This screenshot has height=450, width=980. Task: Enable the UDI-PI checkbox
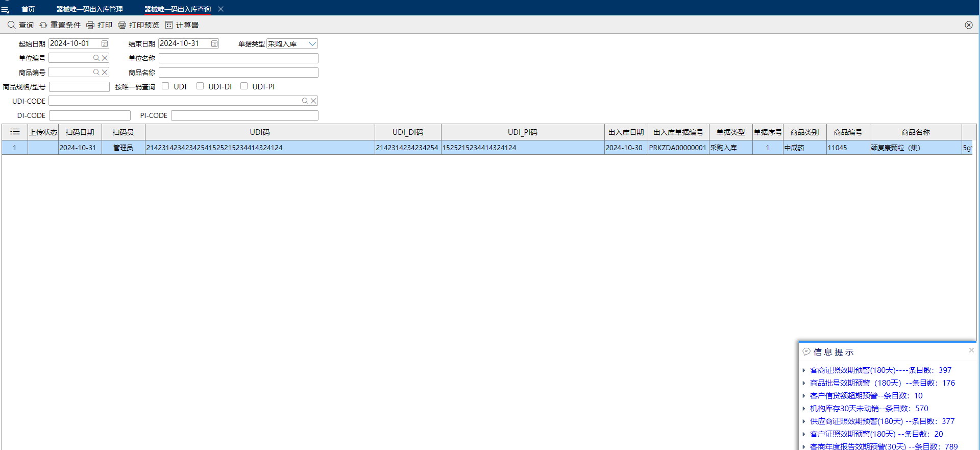(244, 86)
